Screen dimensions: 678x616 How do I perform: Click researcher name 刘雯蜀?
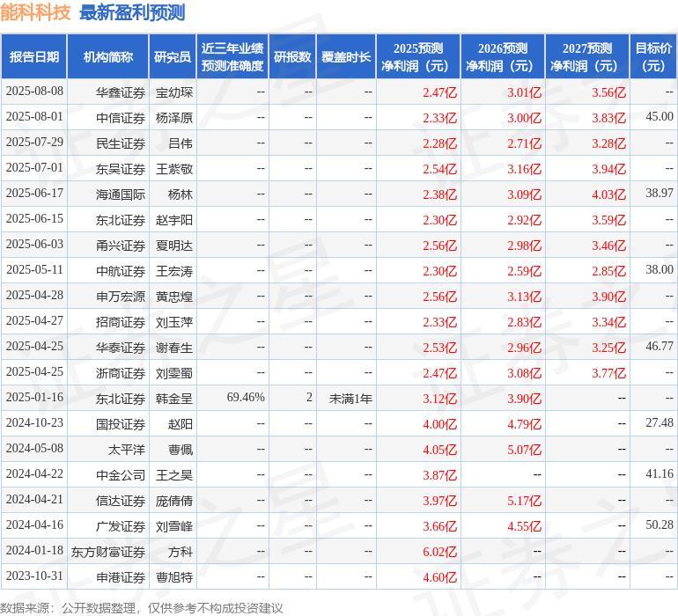(173, 373)
